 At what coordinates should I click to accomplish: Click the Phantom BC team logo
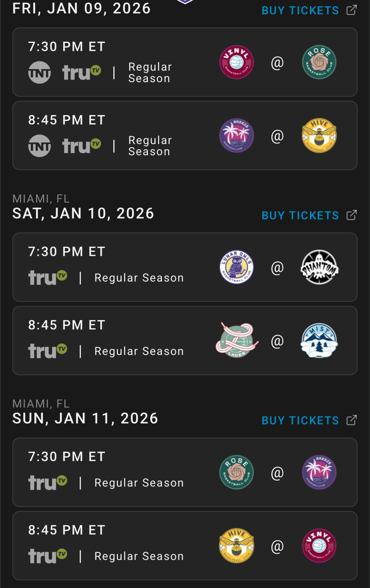pyautogui.click(x=319, y=267)
